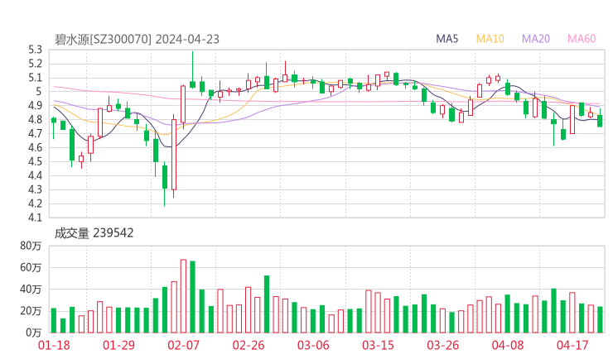Click the last green volume bar on the right
This screenshot has width=613, height=364.
point(600,320)
